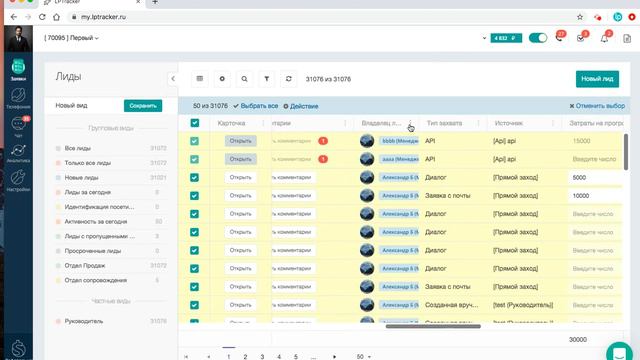Click the Сохранить button
This screenshot has height=360, width=640.
coord(143,106)
